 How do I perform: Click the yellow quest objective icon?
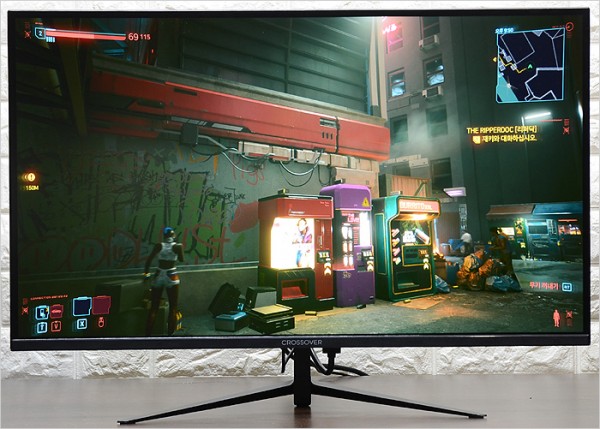coord(476,140)
